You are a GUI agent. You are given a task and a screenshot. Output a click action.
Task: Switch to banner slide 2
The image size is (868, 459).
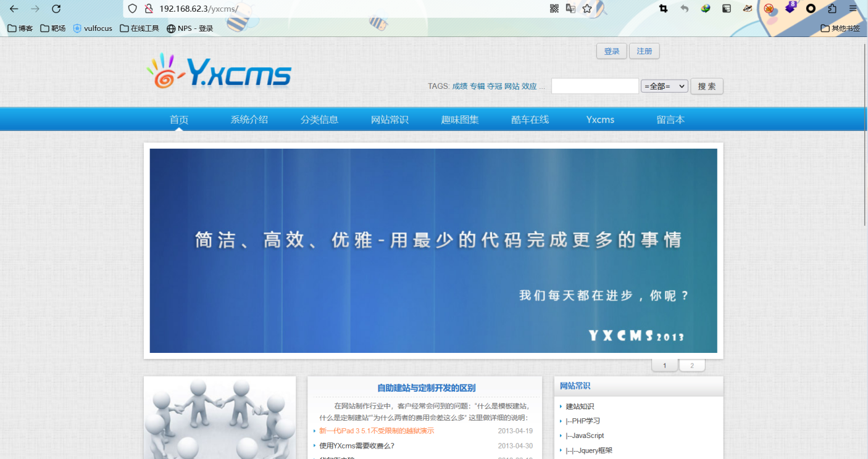click(692, 366)
